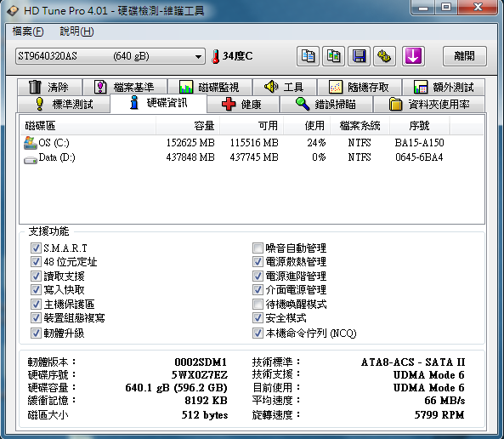Open the 錯誤掃瞄 error scan tab
This screenshot has height=439, width=504.
pyautogui.click(x=326, y=104)
